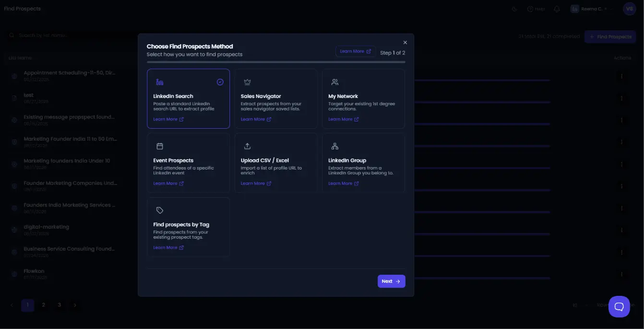Click the search magnifier icon in list search

[x=12, y=36]
